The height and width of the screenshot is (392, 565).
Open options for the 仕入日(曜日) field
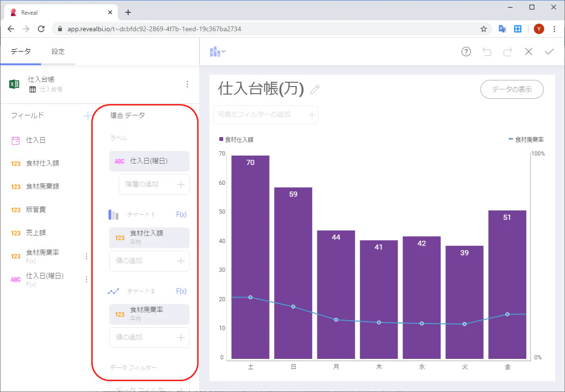click(x=87, y=279)
